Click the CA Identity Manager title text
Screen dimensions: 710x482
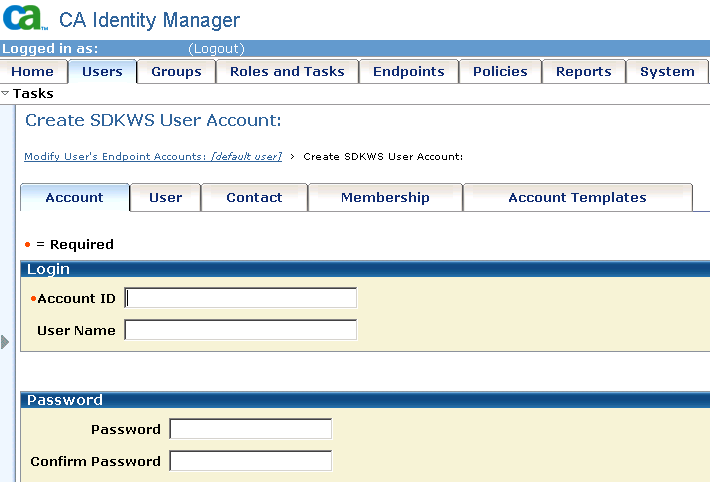(x=149, y=20)
